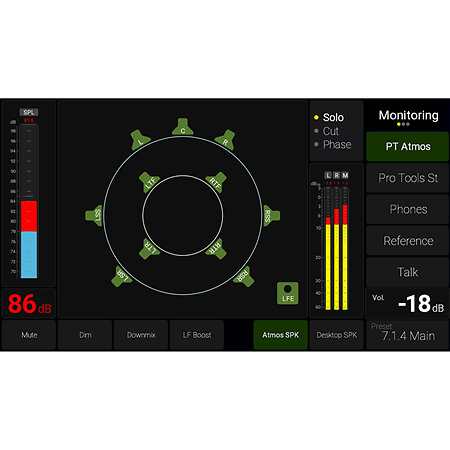
Task: Select the RSS right side speaker
Action: coord(272,215)
